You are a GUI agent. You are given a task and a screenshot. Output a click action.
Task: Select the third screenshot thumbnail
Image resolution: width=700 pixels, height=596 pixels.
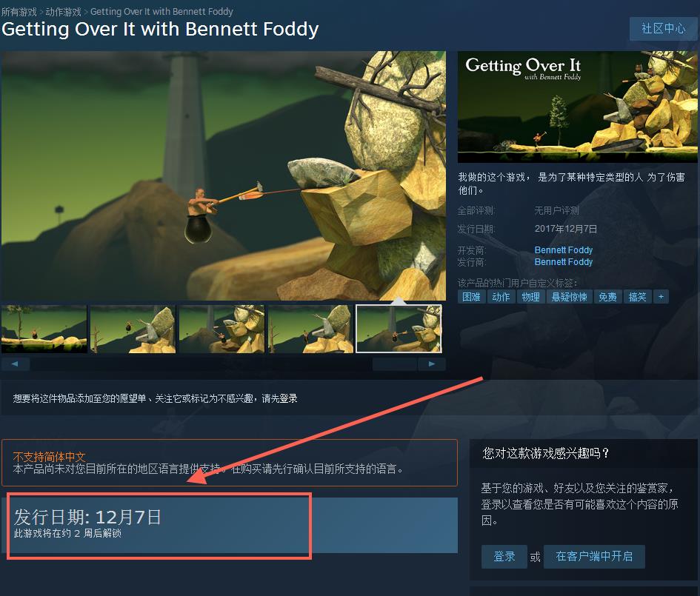pyautogui.click(x=222, y=329)
